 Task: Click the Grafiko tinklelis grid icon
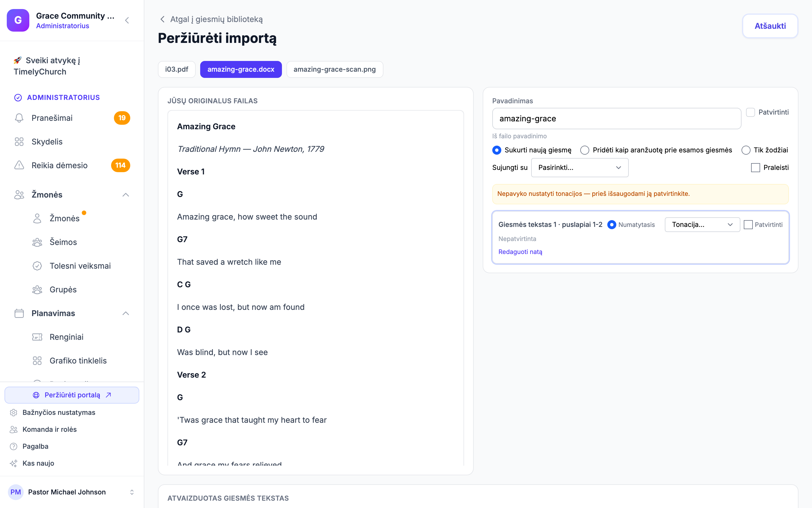(x=37, y=361)
